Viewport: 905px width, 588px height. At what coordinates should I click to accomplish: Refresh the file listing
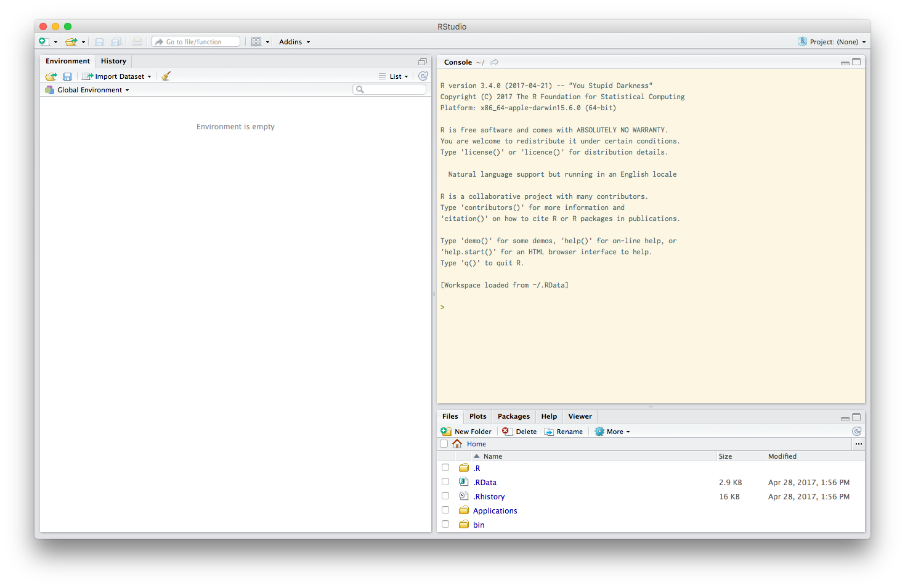856,432
